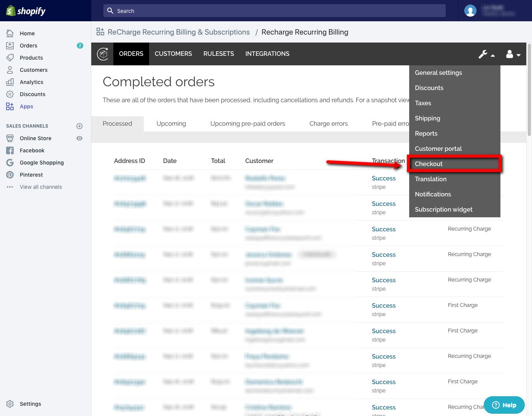This screenshot has height=416, width=532.
Task: Switch to the Upcoming tab
Action: (x=171, y=123)
